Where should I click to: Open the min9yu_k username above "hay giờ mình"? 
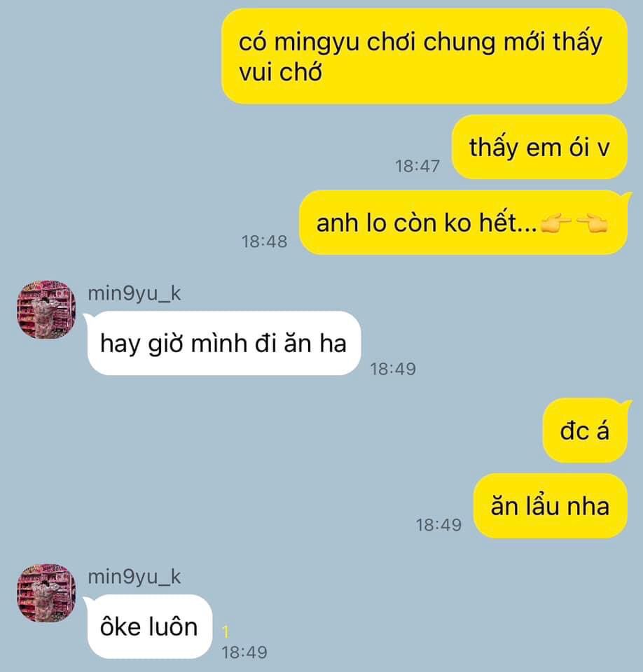click(134, 293)
